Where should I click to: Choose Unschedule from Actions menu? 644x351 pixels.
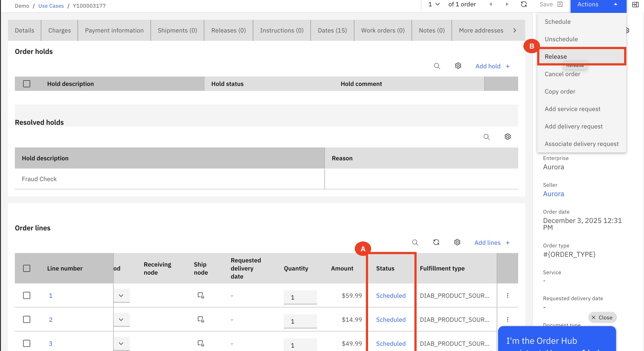coord(582,39)
